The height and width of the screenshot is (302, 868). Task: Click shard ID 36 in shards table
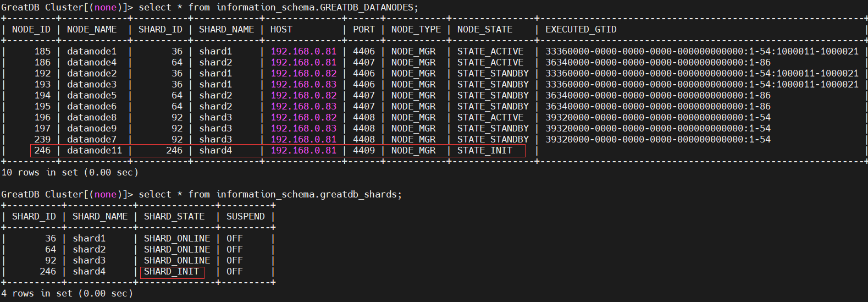pyautogui.click(x=51, y=239)
